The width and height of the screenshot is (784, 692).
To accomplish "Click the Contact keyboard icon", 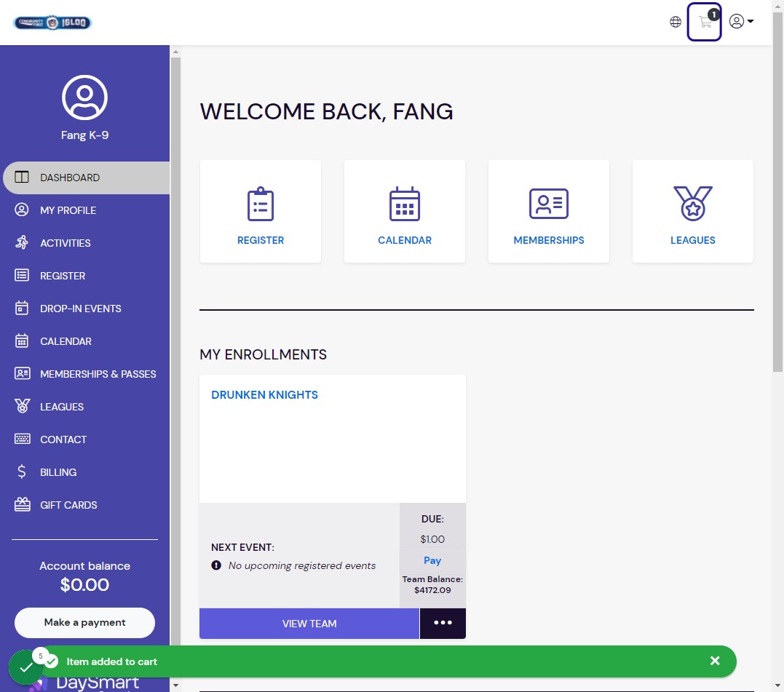I will click(x=22, y=440).
